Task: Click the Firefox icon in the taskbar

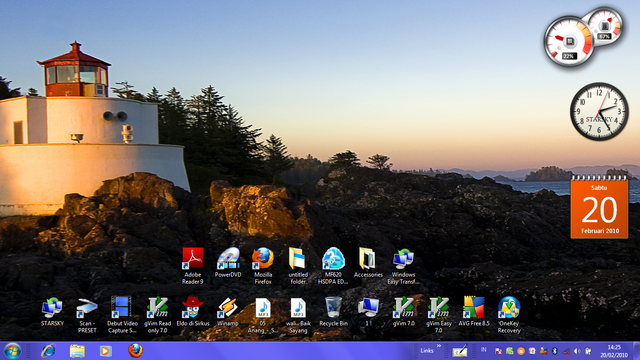Action: (136, 350)
